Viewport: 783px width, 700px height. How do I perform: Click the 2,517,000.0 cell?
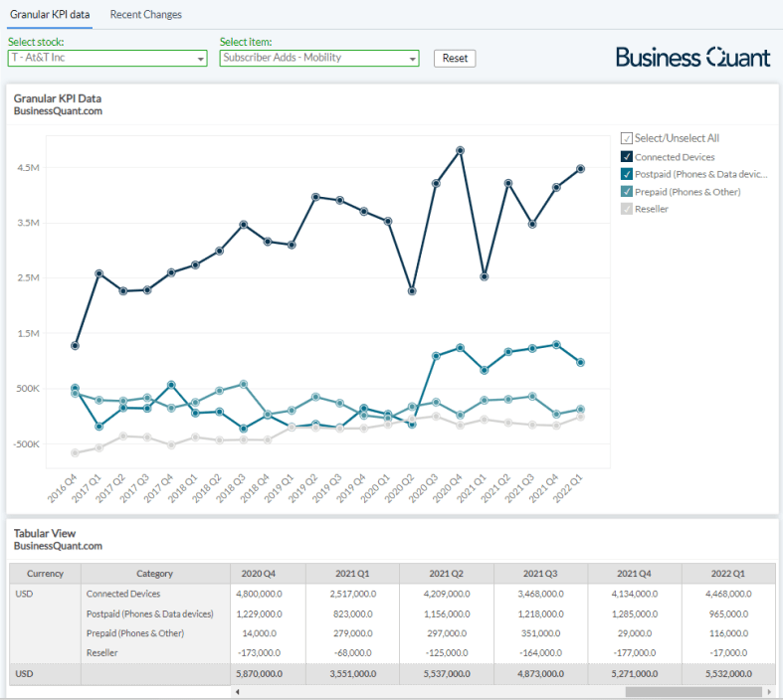pyautogui.click(x=353, y=594)
